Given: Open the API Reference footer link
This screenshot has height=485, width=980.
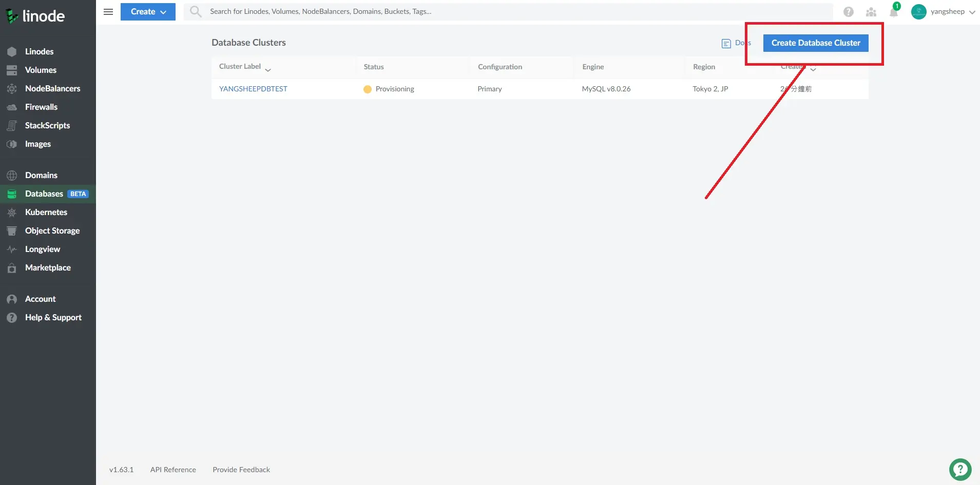Looking at the screenshot, I should pyautogui.click(x=173, y=470).
